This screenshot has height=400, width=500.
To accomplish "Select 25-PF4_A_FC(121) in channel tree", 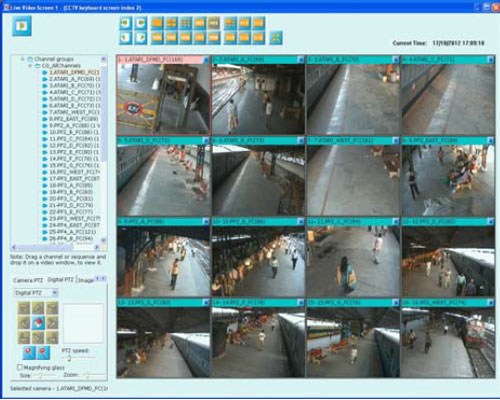I will (x=70, y=232).
